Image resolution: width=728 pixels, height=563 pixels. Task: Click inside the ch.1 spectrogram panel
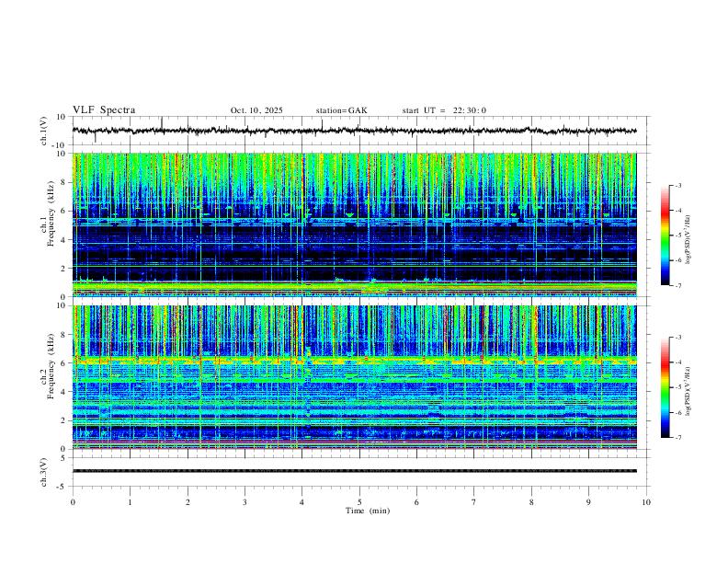click(354, 224)
